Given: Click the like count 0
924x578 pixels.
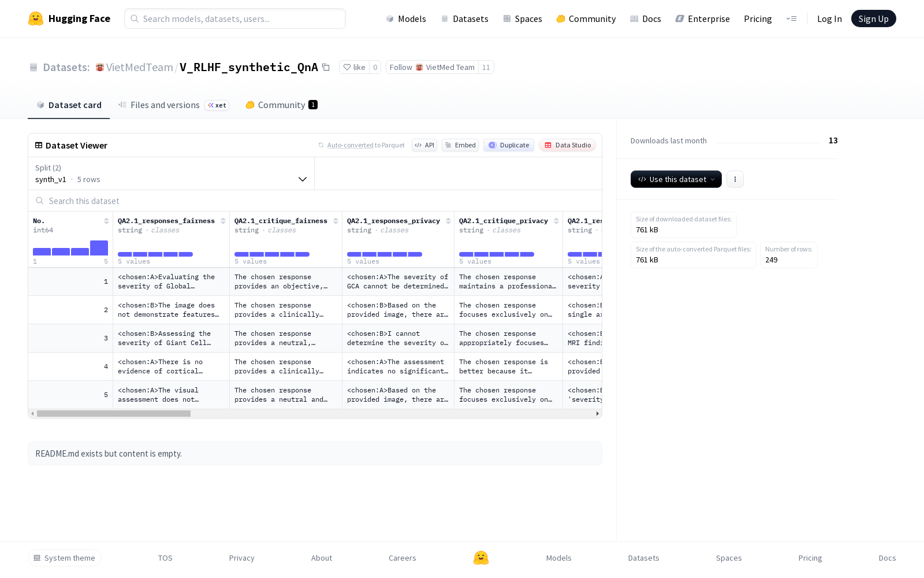Looking at the screenshot, I should pyautogui.click(x=375, y=68).
